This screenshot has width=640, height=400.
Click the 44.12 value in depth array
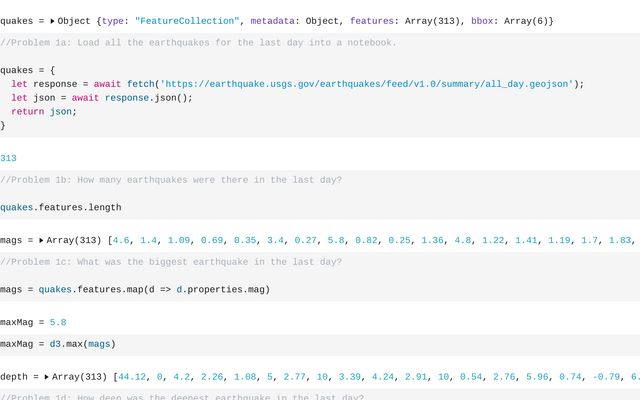131,377
